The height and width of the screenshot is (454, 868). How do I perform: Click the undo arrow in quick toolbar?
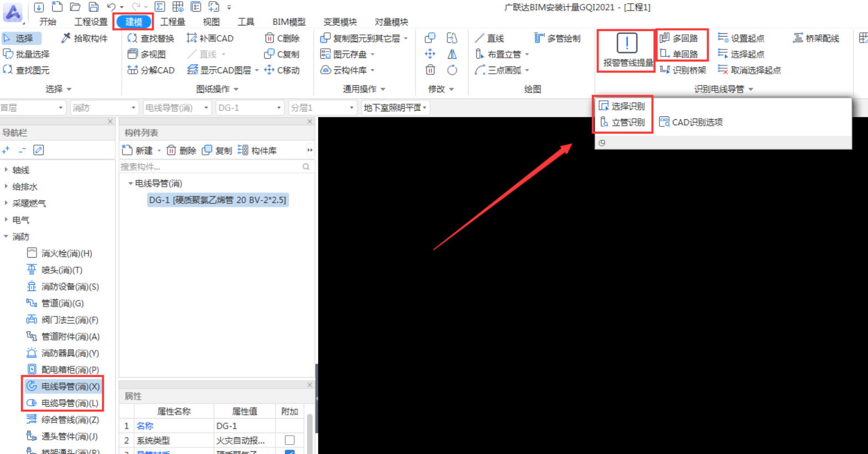(111, 7)
